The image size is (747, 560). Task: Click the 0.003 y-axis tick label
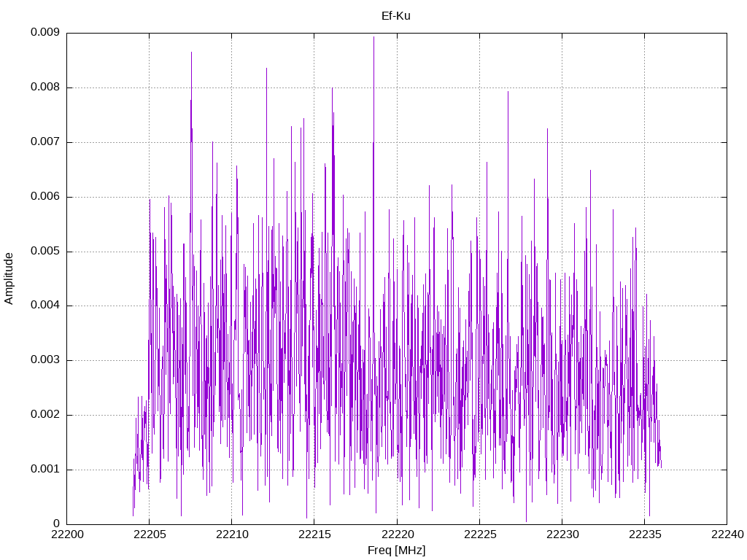(x=45, y=360)
